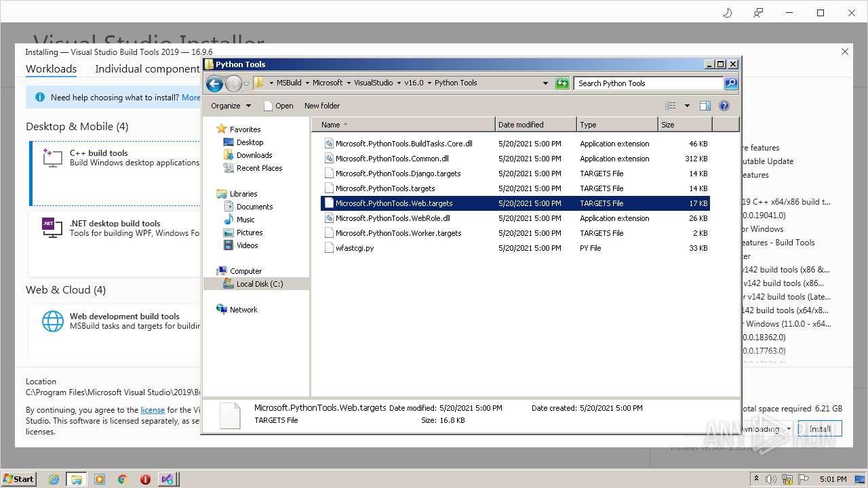Create a New folder

(x=322, y=106)
